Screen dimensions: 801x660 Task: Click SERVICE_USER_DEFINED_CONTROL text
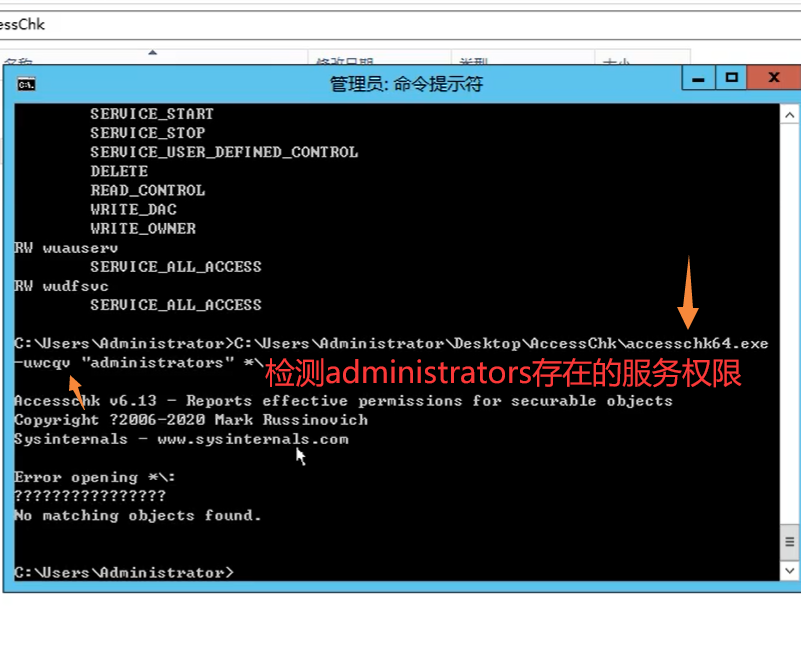click(224, 152)
